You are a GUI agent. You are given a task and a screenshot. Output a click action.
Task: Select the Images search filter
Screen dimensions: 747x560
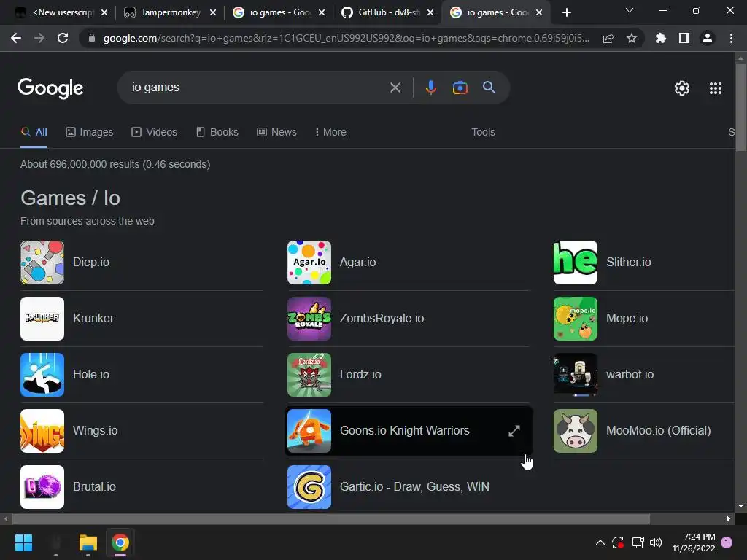[90, 133]
